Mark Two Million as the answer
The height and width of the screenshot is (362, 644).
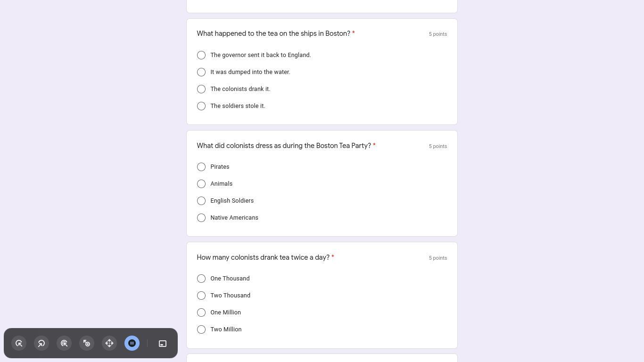tap(201, 329)
